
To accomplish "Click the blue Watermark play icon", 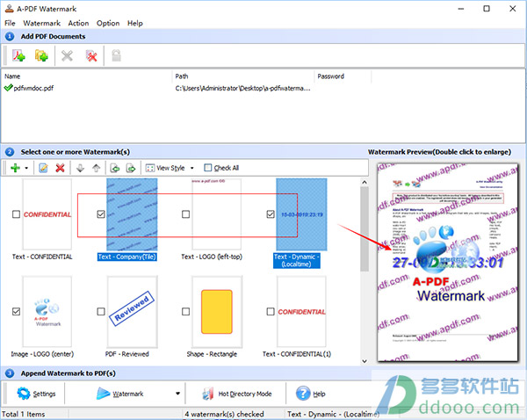I will coord(103,394).
